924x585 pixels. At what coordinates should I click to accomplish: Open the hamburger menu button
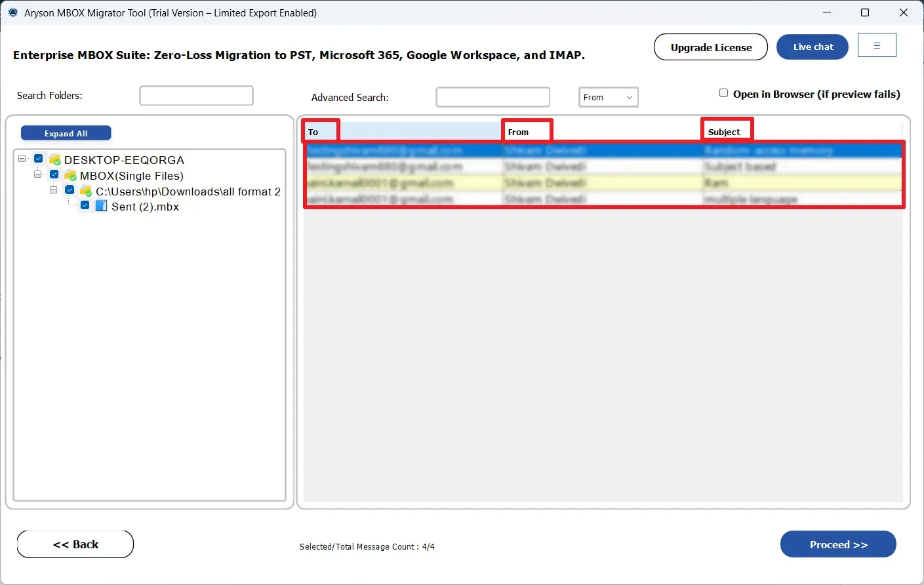(x=877, y=45)
